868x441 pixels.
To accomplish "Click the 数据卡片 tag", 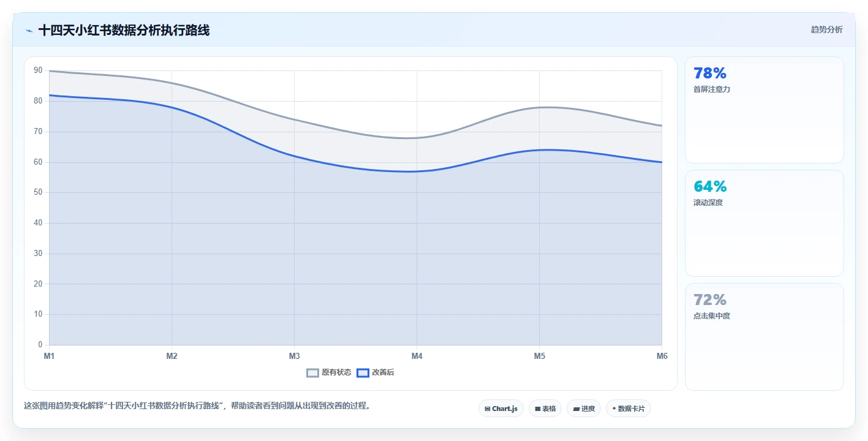I will [628, 409].
